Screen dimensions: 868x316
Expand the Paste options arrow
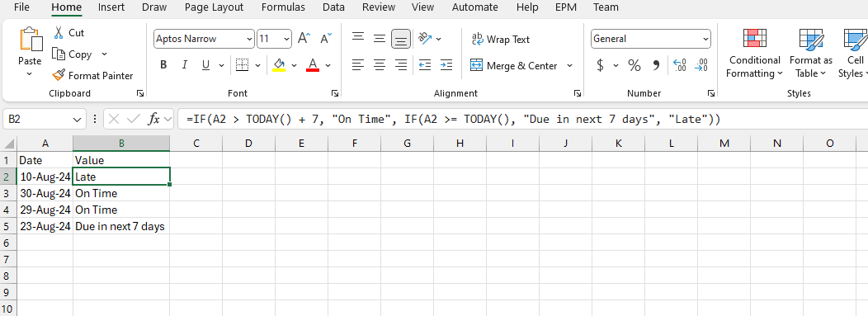(x=30, y=74)
